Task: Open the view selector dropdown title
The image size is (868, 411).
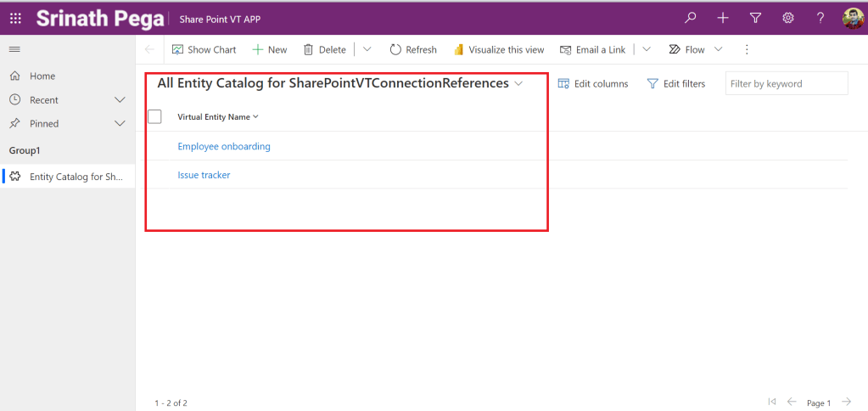Action: 339,83
